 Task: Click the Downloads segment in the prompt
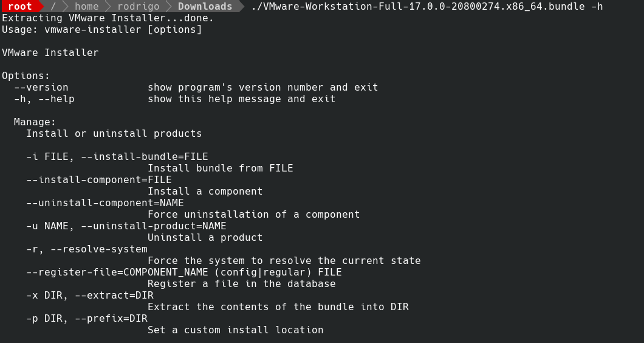click(x=205, y=7)
